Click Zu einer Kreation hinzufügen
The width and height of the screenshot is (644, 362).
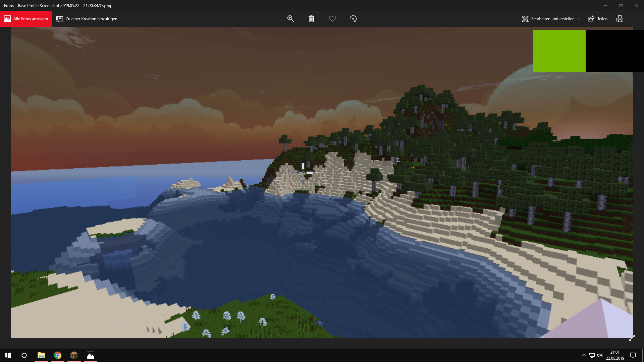point(87,19)
